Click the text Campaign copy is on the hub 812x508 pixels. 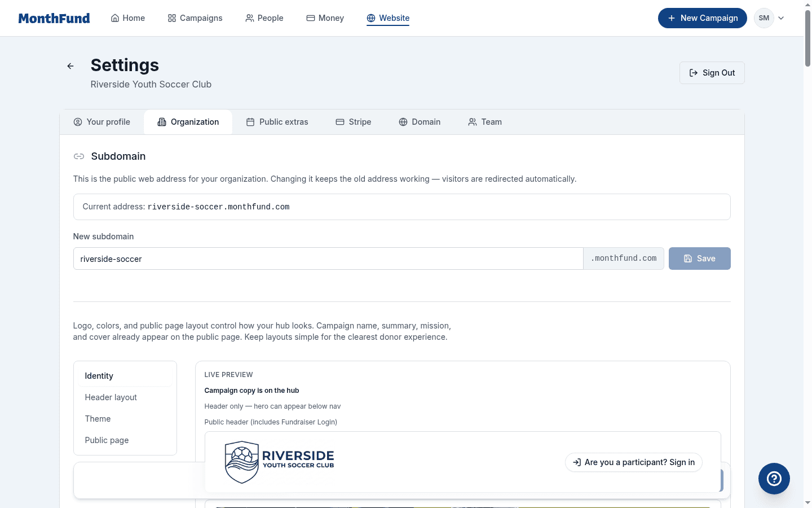pyautogui.click(x=251, y=391)
